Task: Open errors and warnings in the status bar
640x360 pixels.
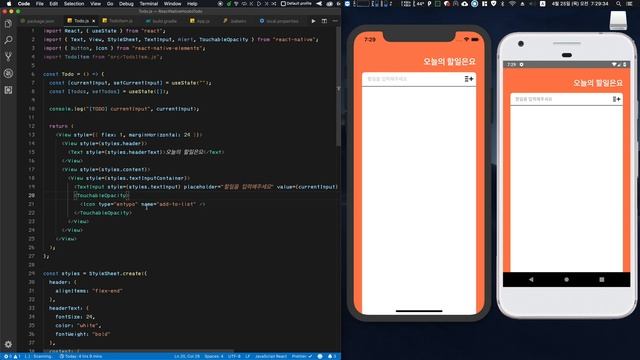Action: pos(11,356)
